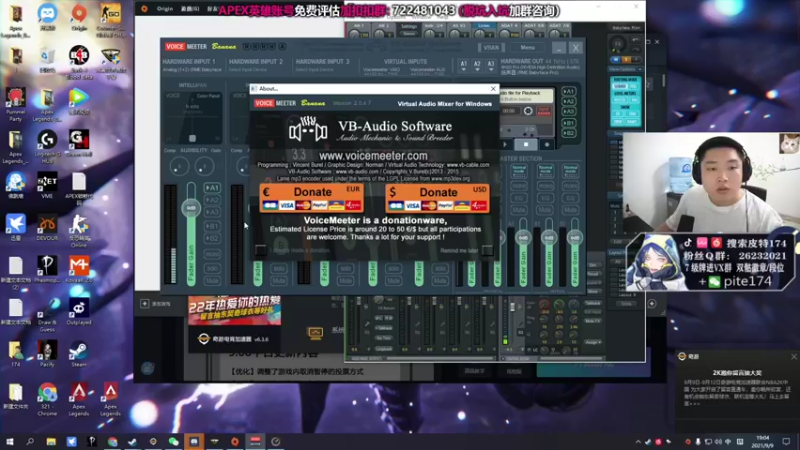Open the A2 hardware out dropdown
This screenshot has height=450, width=800.
tap(477, 65)
